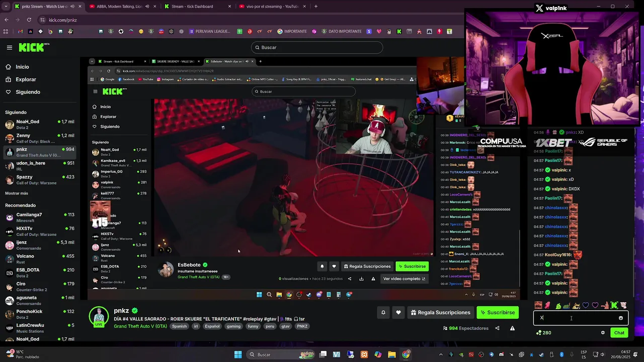The image size is (644, 362).
Task: Select the Spanish stream tag
Action: [179, 326]
